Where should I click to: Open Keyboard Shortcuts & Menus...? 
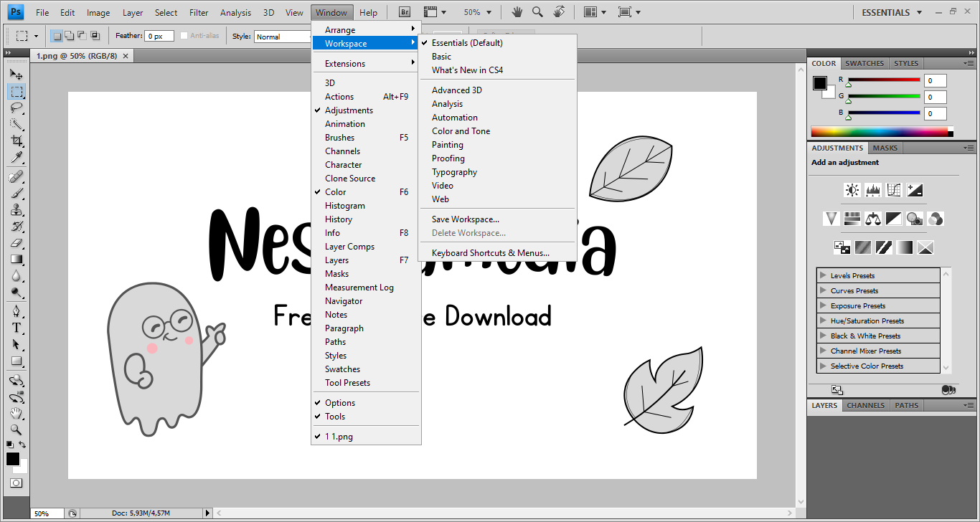(490, 253)
